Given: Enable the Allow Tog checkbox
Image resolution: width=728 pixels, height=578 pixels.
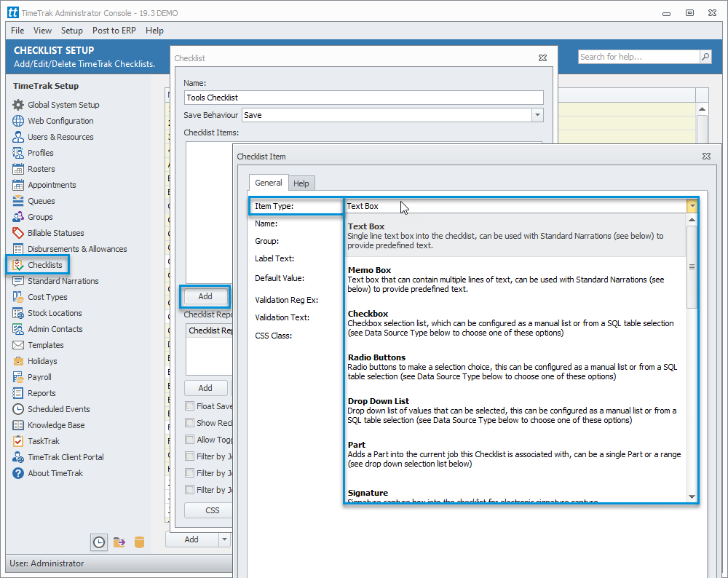Looking at the screenshot, I should (x=189, y=440).
